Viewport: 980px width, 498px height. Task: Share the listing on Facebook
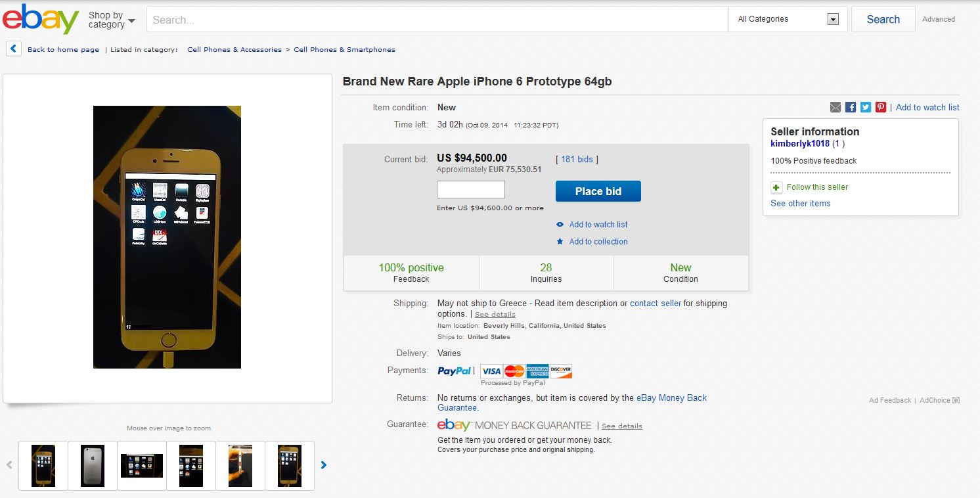tap(850, 107)
